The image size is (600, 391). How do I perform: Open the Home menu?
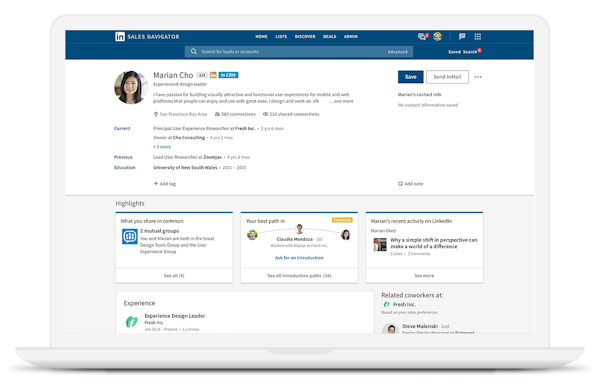coord(261,37)
